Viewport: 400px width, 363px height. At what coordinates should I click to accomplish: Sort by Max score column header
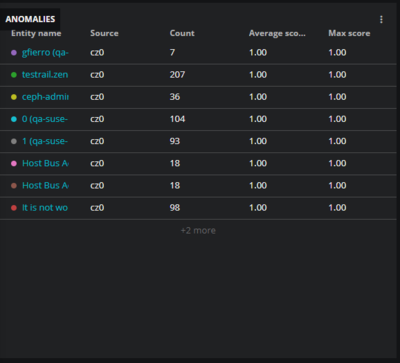click(349, 33)
